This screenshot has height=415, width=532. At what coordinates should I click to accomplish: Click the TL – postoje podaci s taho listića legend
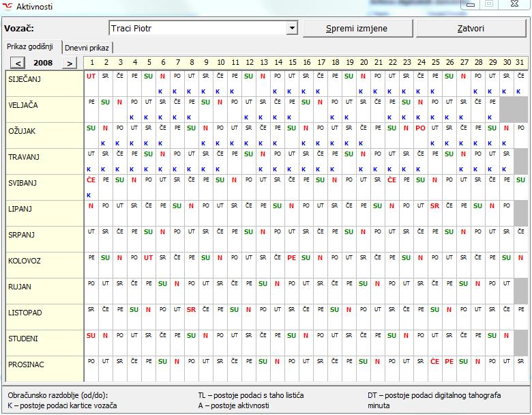click(x=251, y=395)
